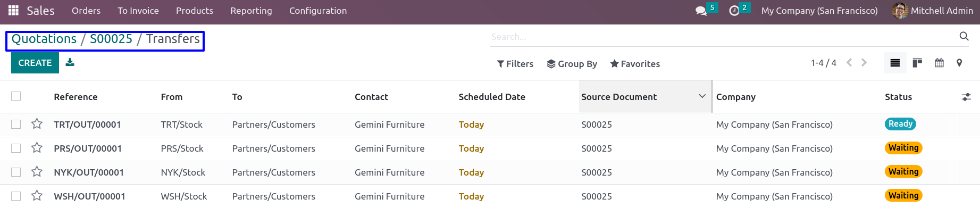
Task: Switch to calendar view
Action: pyautogui.click(x=940, y=63)
